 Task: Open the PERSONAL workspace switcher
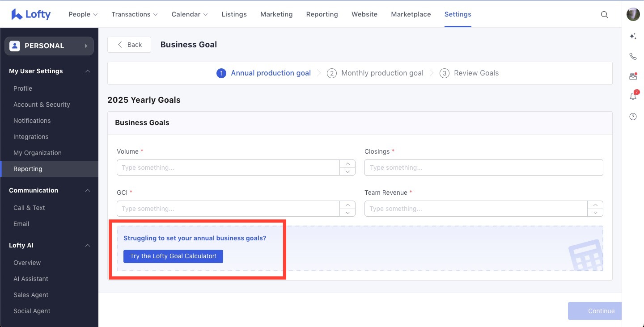coord(49,46)
